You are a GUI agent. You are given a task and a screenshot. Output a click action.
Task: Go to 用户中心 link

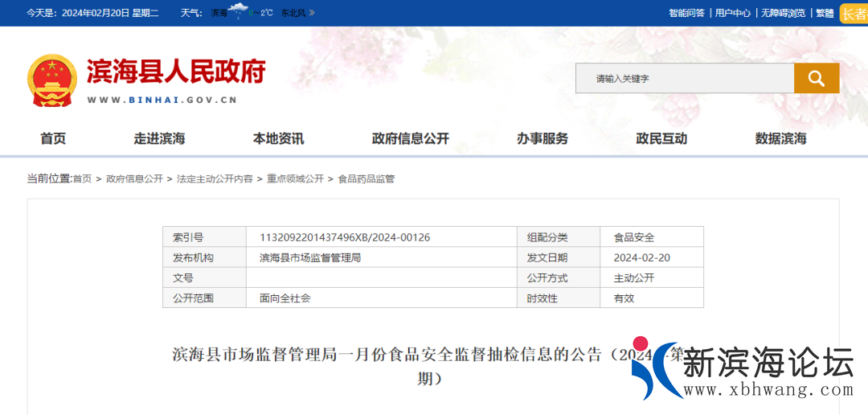pyautogui.click(x=732, y=13)
